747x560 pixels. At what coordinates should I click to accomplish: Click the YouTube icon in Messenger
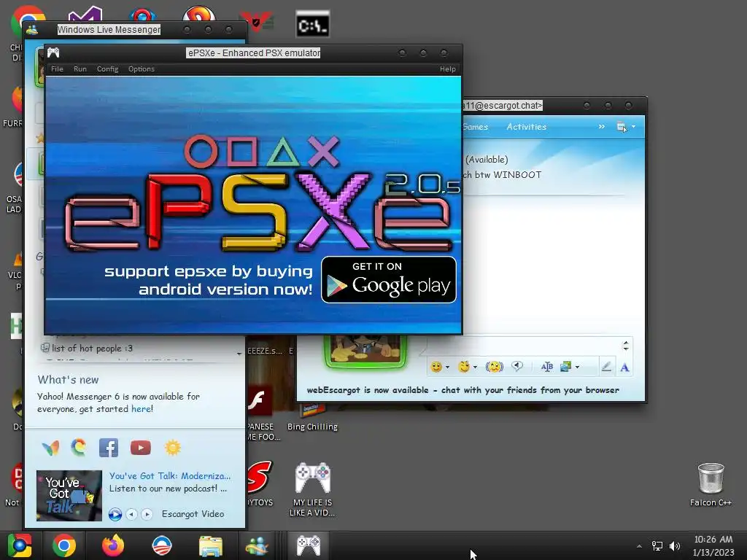[141, 448]
